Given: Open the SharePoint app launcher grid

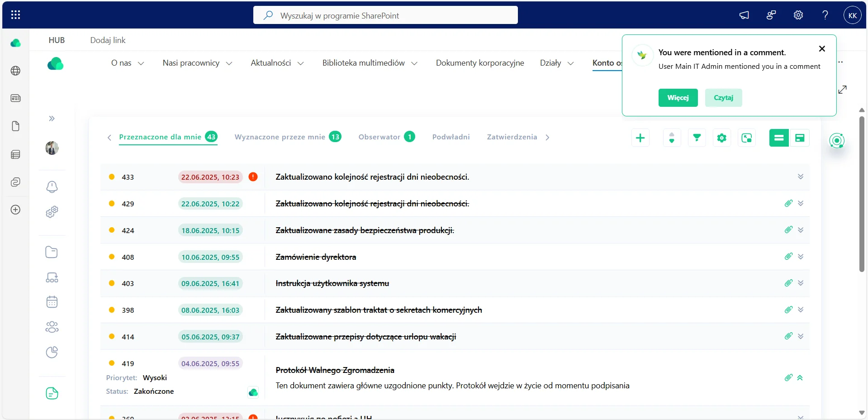Looking at the screenshot, I should click(15, 15).
